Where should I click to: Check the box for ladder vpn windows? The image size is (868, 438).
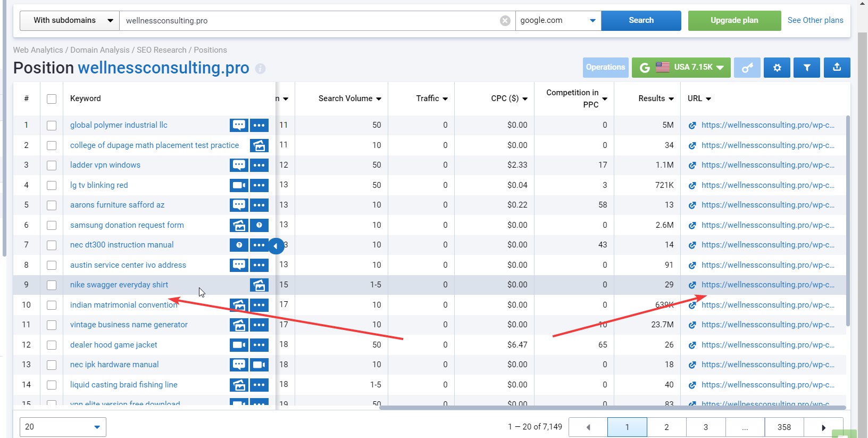52,166
